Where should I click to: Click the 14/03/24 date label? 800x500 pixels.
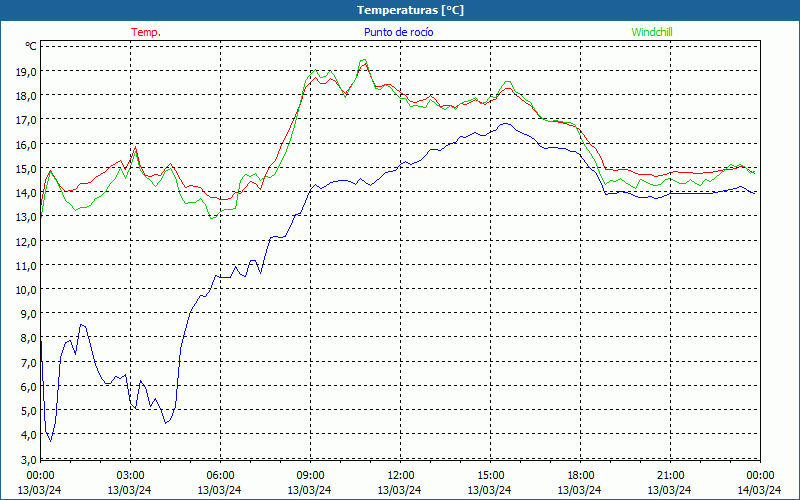click(x=760, y=490)
